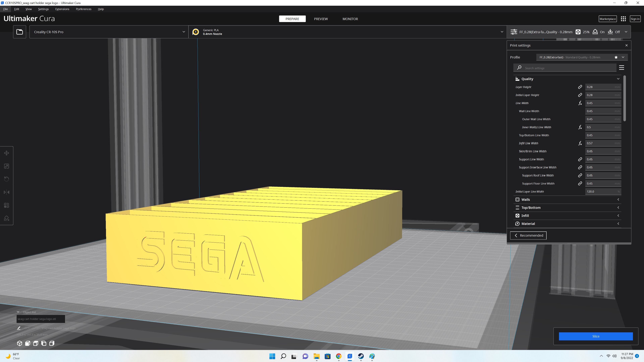The width and height of the screenshot is (644, 362).
Task: Open Steam from the taskbar
Action: [361, 356]
